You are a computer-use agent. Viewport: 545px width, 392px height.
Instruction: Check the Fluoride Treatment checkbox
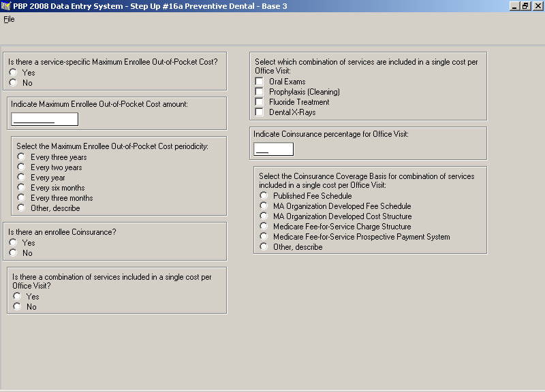[260, 101]
